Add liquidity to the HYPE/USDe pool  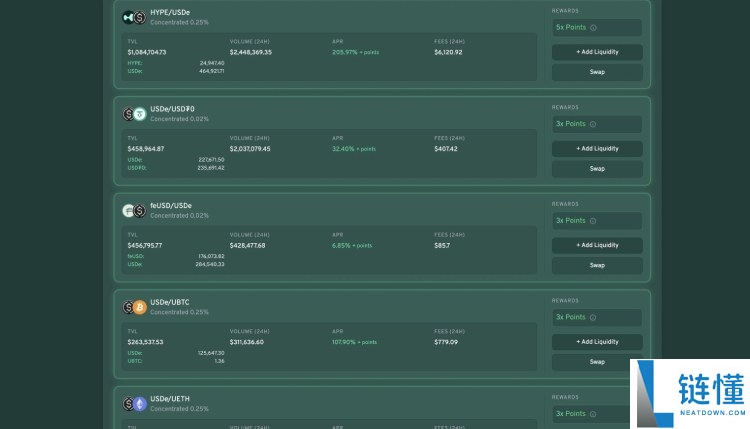click(597, 52)
